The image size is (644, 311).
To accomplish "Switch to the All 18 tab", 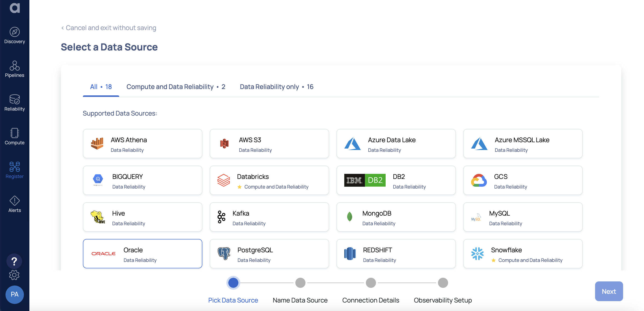I will [x=101, y=87].
